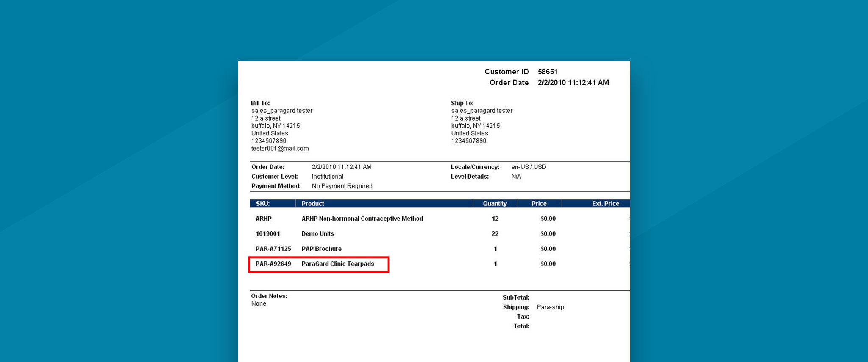Click the Payment Method value No Payment Required

[342, 186]
